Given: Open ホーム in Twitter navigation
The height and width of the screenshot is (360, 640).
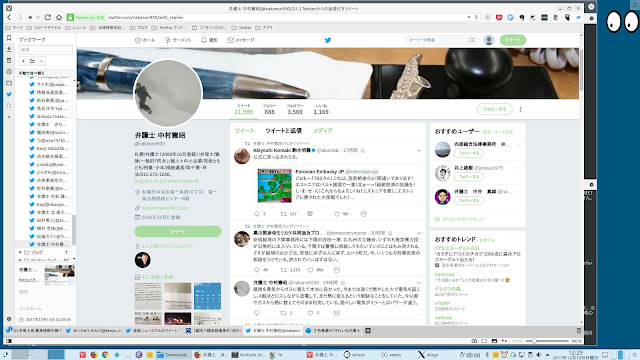Looking at the screenshot, I should (x=145, y=40).
